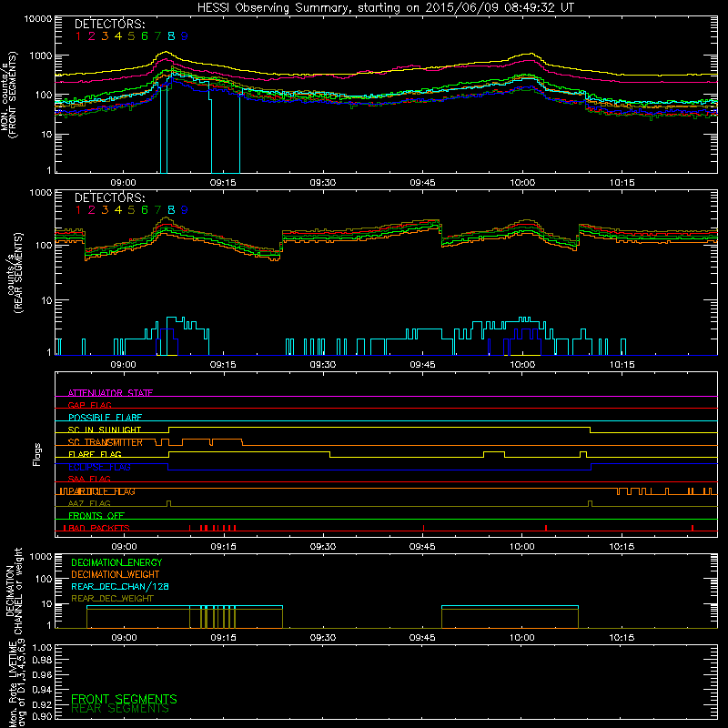The image size is (728, 728).
Task: Click the DECIMATION_WEIGHT legend entry
Action: click(116, 575)
